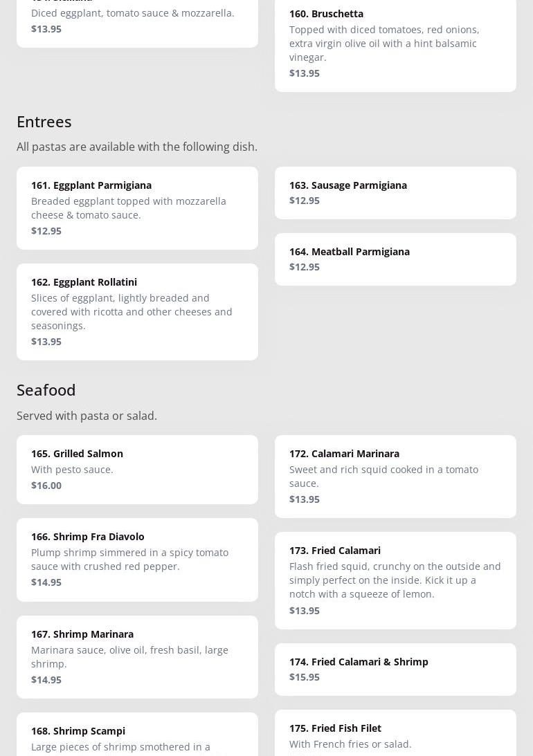The width and height of the screenshot is (533, 756).
Task: Open the 160. Bruschetta menu item
Action: tap(395, 43)
